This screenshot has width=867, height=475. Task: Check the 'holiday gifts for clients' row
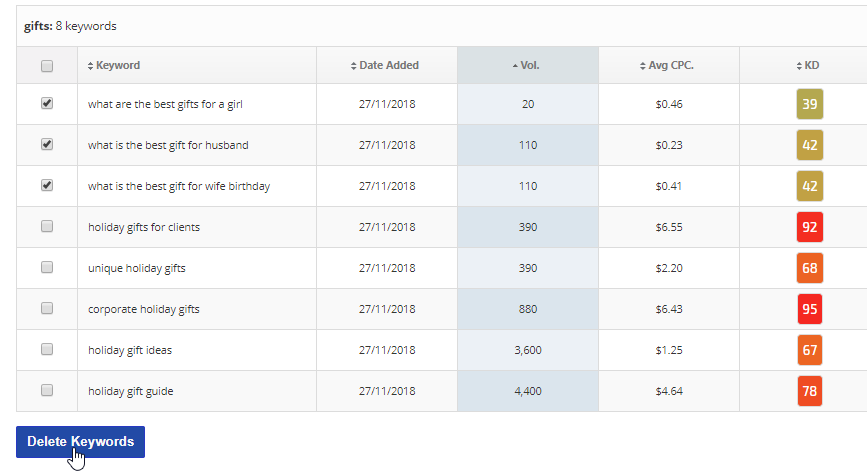[47, 226]
